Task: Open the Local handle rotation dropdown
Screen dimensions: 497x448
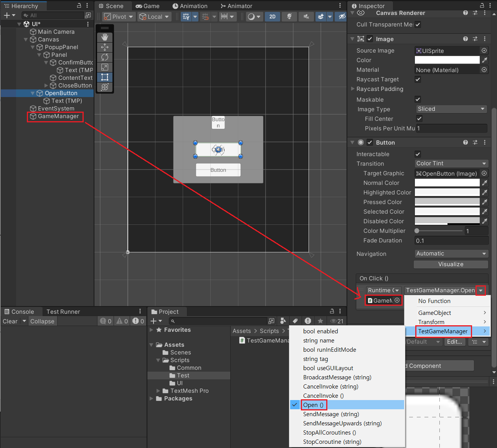Action: [x=154, y=16]
